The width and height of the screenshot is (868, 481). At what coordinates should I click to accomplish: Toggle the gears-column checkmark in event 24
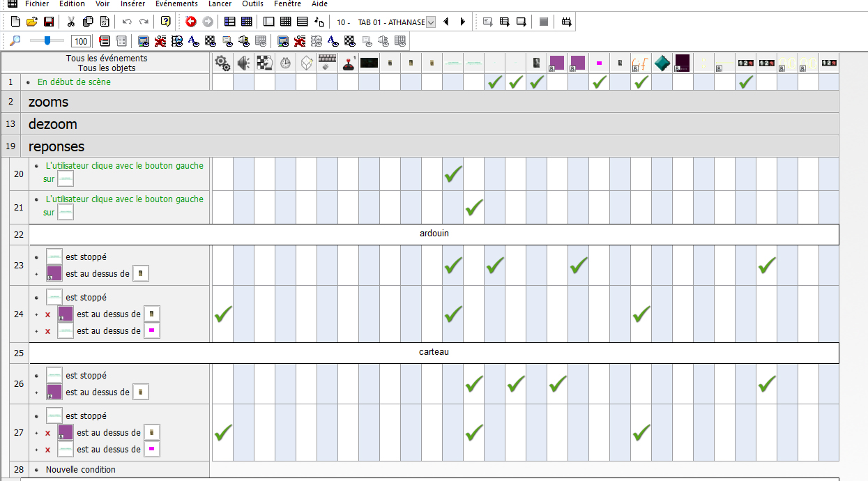(223, 314)
